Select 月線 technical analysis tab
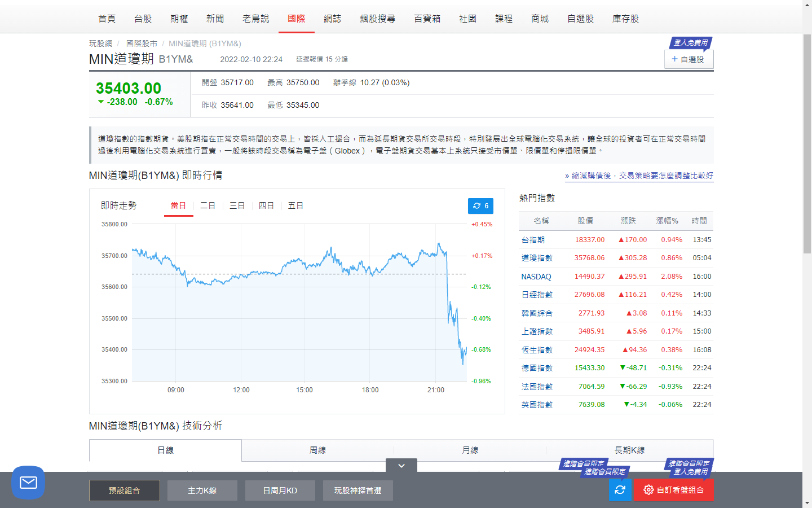812x508 pixels. click(470, 450)
